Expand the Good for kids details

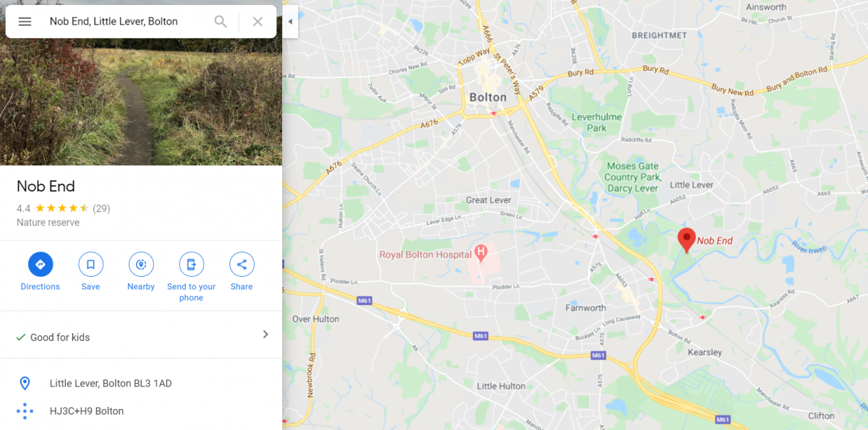point(265,335)
